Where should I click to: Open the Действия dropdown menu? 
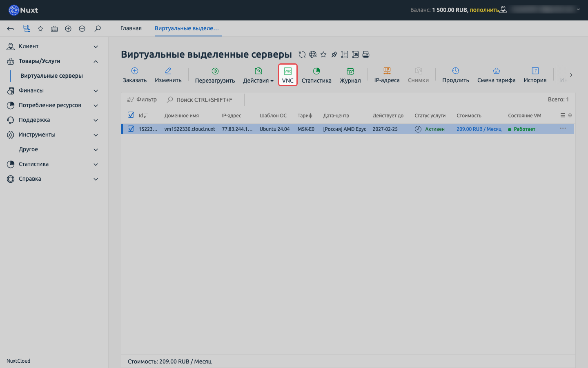(x=258, y=75)
